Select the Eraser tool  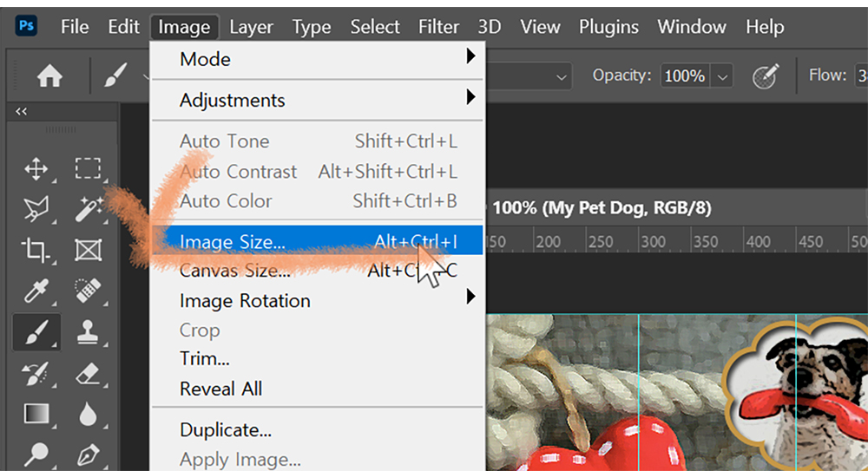[88, 374]
